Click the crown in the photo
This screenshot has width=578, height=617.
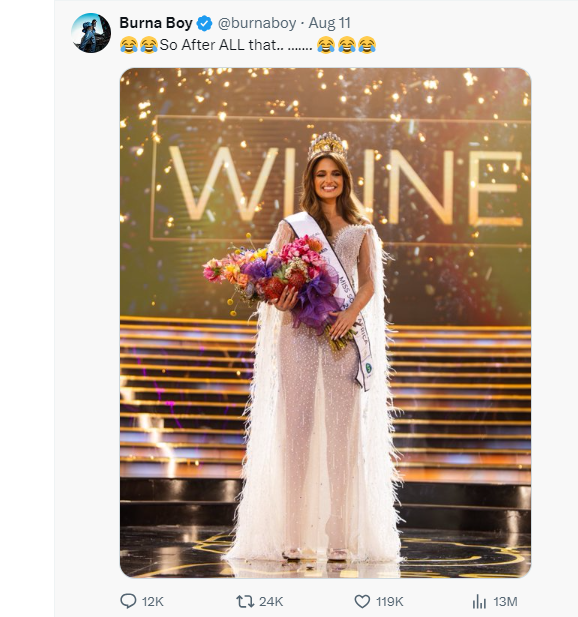(327, 145)
